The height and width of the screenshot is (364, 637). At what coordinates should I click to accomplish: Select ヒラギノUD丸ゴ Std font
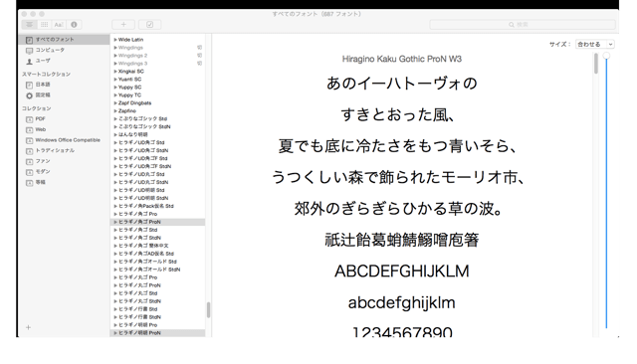141,174
